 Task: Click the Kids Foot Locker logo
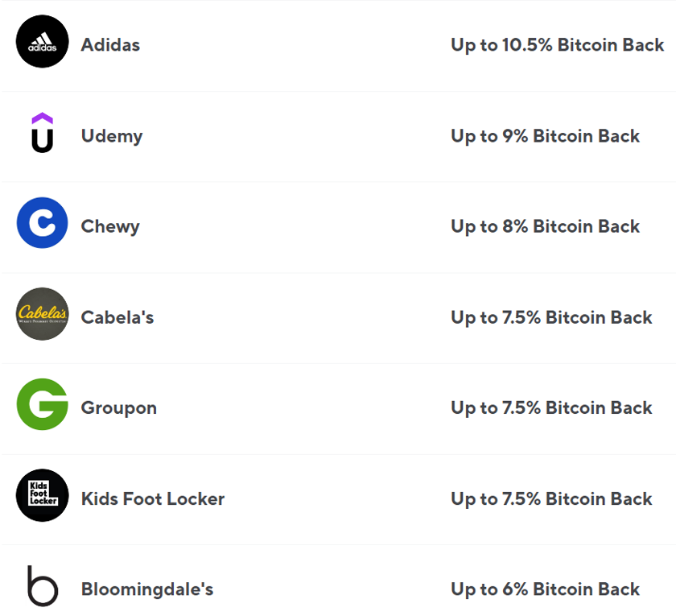pos(42,495)
